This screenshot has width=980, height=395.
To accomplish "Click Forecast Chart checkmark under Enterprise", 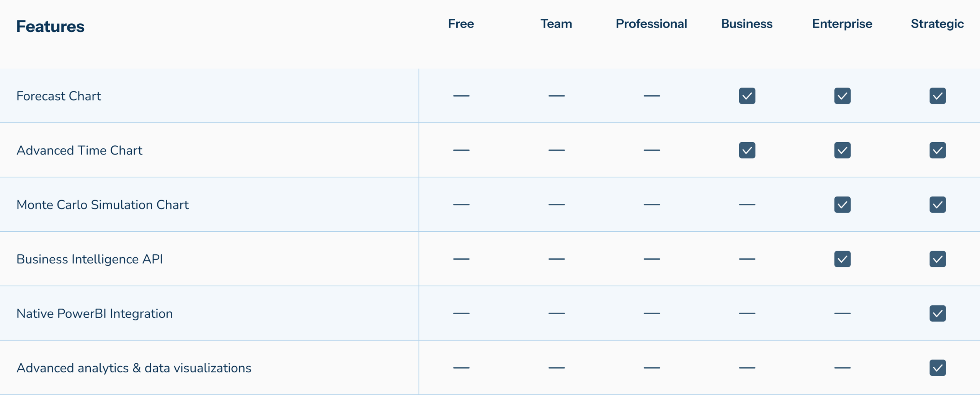I will point(842,96).
